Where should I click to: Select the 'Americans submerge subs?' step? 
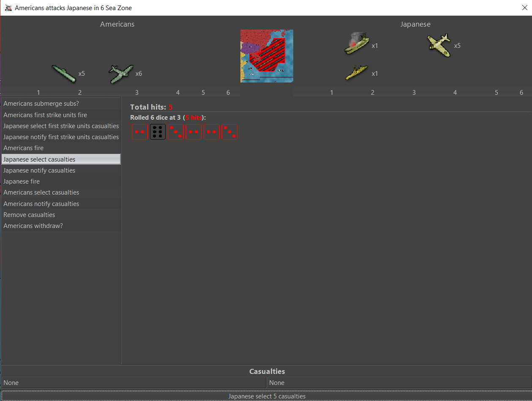(41, 104)
